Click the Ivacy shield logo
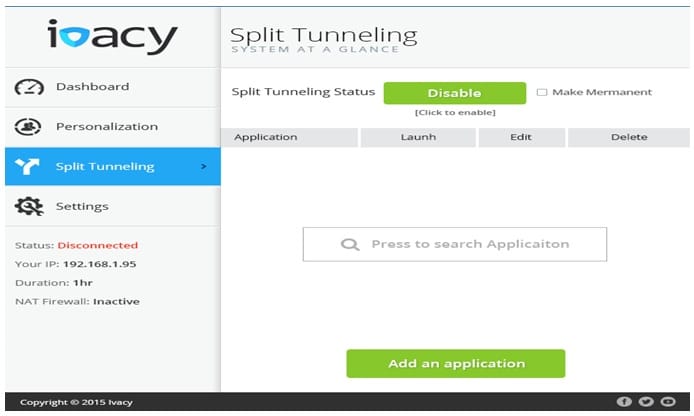 (73, 36)
